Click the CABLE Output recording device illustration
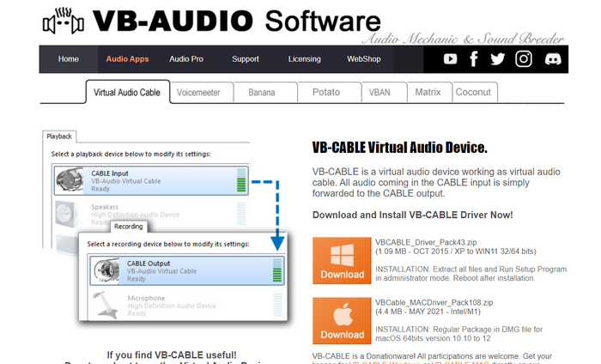601x364 pixels. point(187,270)
